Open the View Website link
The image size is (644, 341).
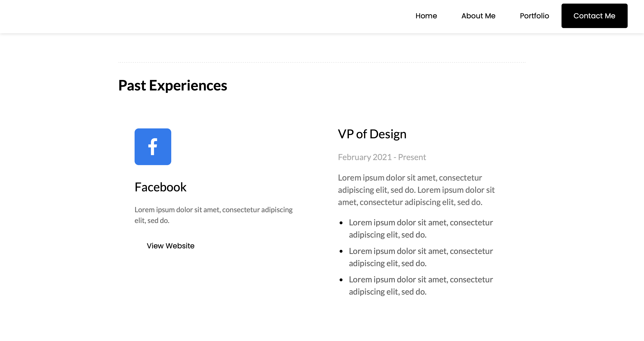(171, 246)
